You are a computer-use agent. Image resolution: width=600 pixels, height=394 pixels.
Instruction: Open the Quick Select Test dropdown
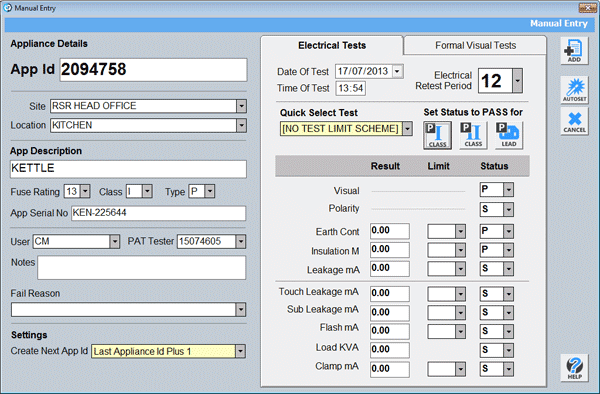pos(408,129)
